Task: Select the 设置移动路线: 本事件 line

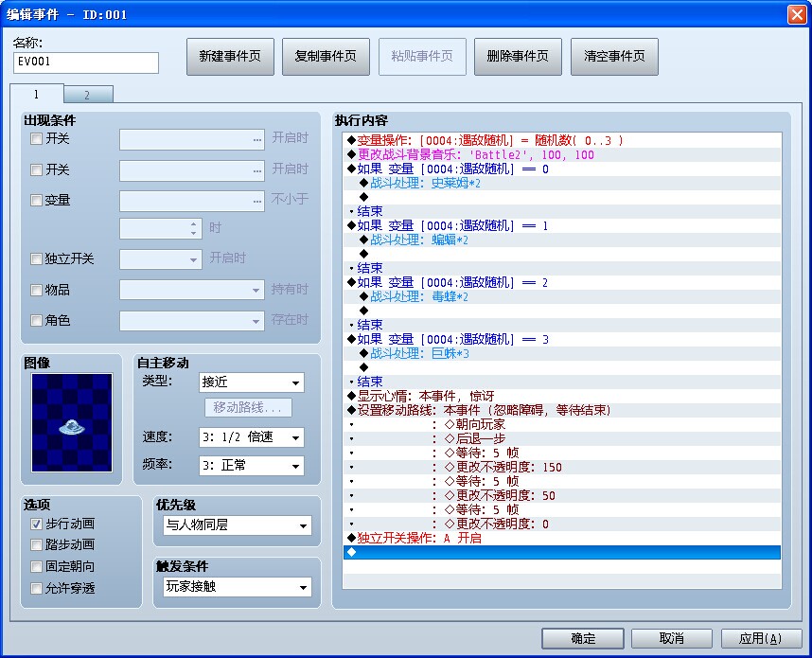Action: (x=562, y=410)
